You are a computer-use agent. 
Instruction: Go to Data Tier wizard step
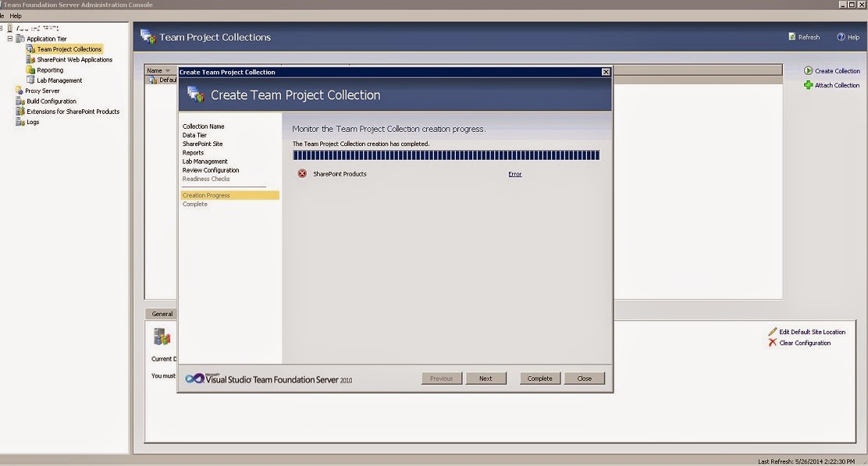194,135
